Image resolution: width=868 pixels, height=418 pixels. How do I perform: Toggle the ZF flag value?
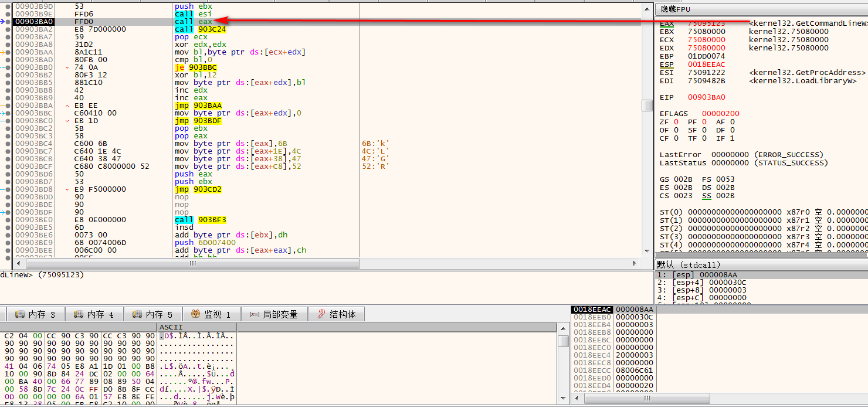[x=675, y=122]
